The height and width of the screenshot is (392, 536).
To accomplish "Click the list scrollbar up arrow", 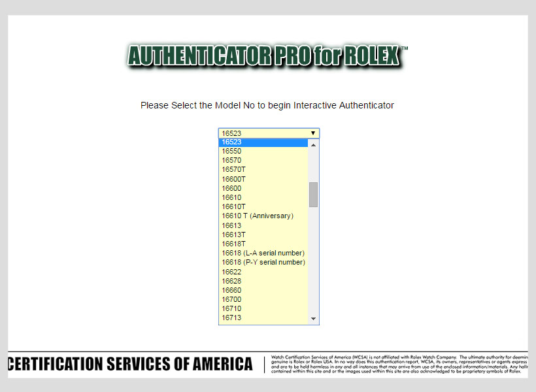I will click(314, 145).
